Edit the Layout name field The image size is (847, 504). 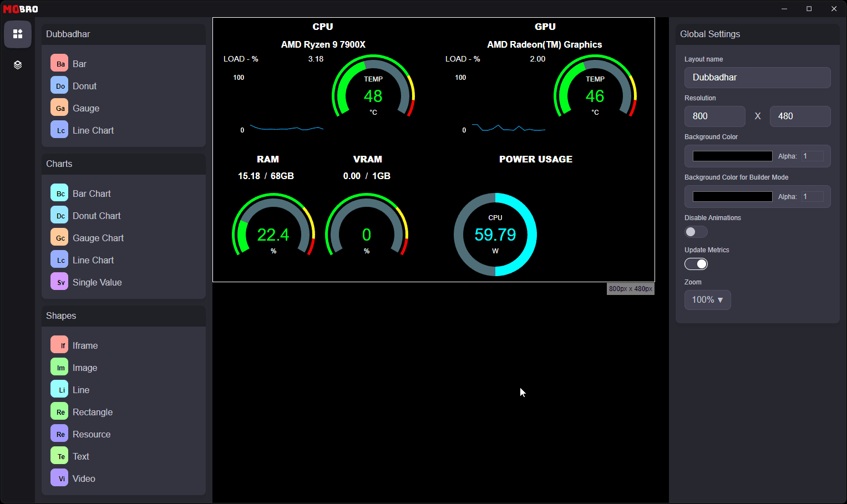tap(757, 78)
